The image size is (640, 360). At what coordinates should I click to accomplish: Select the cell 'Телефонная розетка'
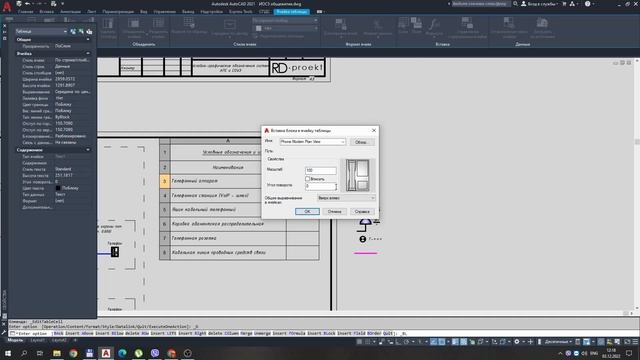point(228,238)
